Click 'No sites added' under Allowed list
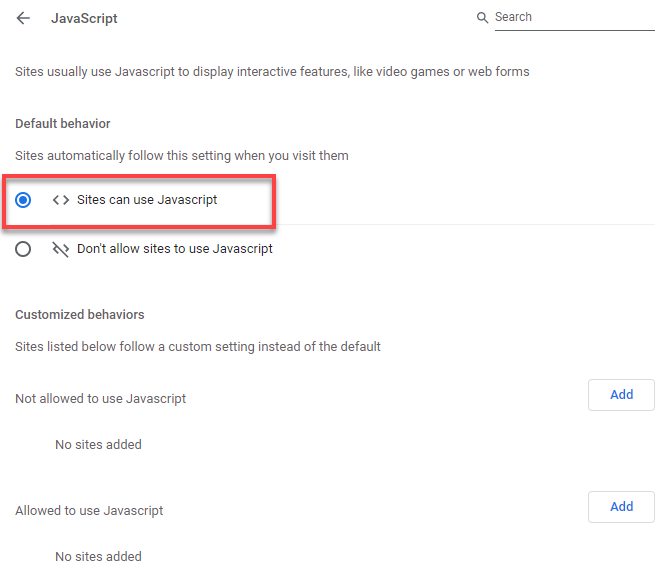 [x=98, y=557]
